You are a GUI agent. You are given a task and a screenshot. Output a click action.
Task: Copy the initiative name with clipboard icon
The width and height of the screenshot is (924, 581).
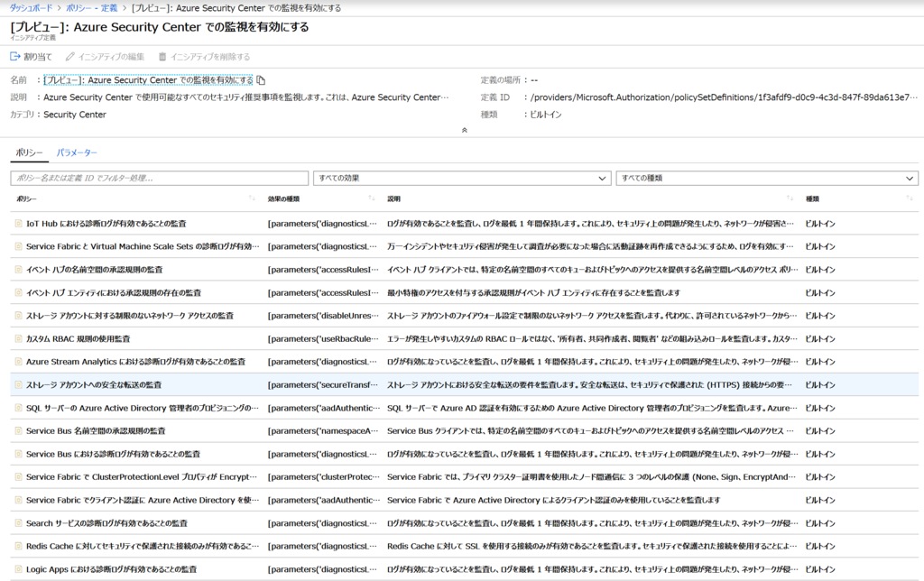[261, 80]
